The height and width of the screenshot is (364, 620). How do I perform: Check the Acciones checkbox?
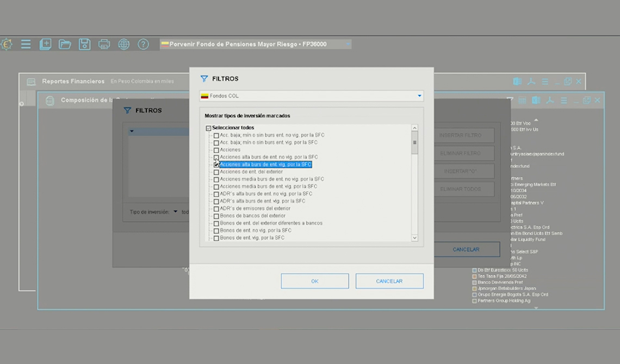(216, 150)
